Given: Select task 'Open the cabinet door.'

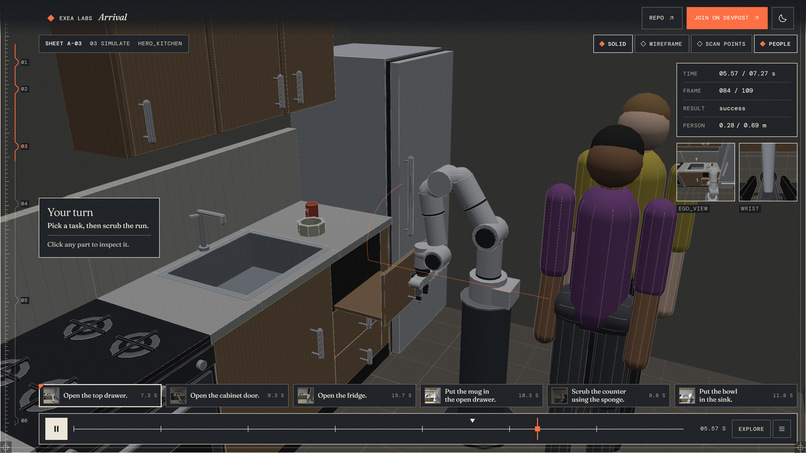Looking at the screenshot, I should point(227,395).
